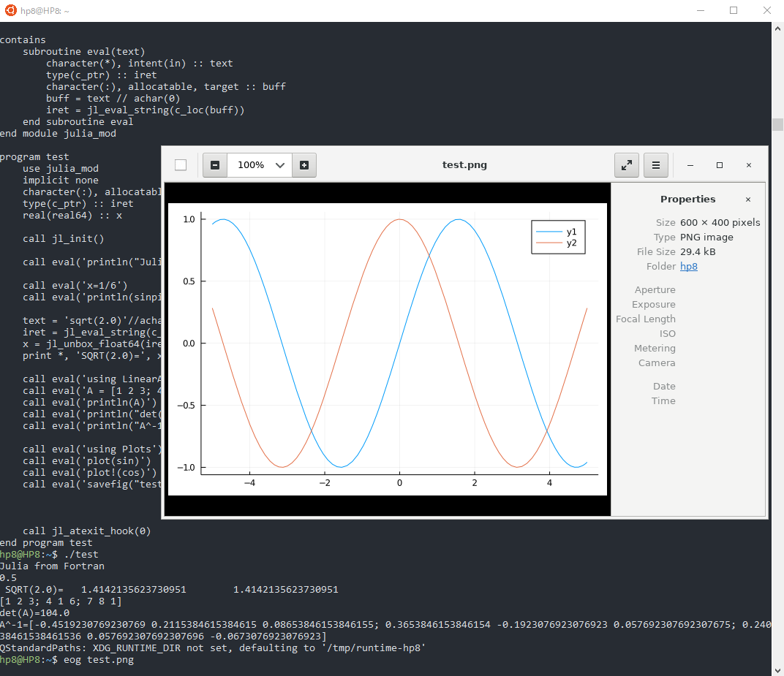Image resolution: width=784 pixels, height=676 pixels.
Task: Click the test.png window title
Action: (464, 165)
